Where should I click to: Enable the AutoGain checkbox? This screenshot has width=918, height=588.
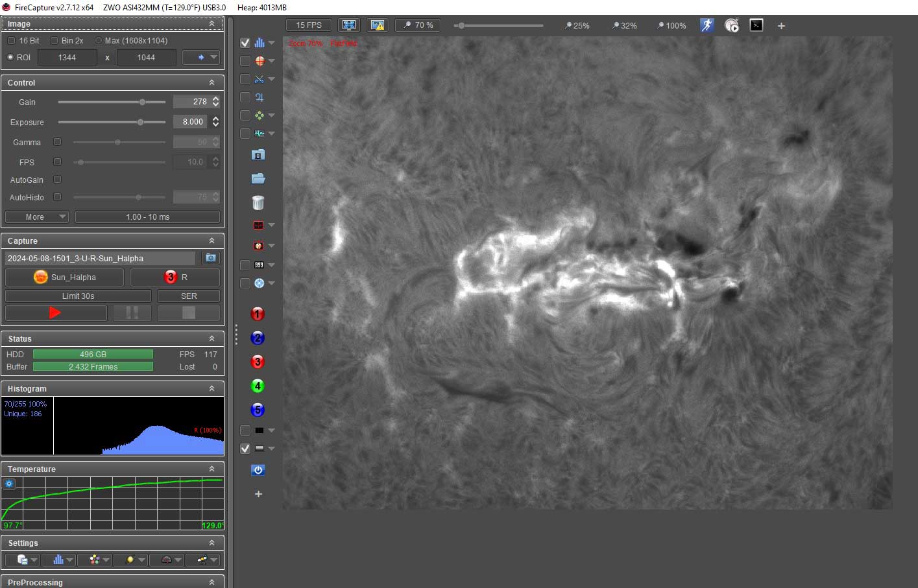click(57, 180)
